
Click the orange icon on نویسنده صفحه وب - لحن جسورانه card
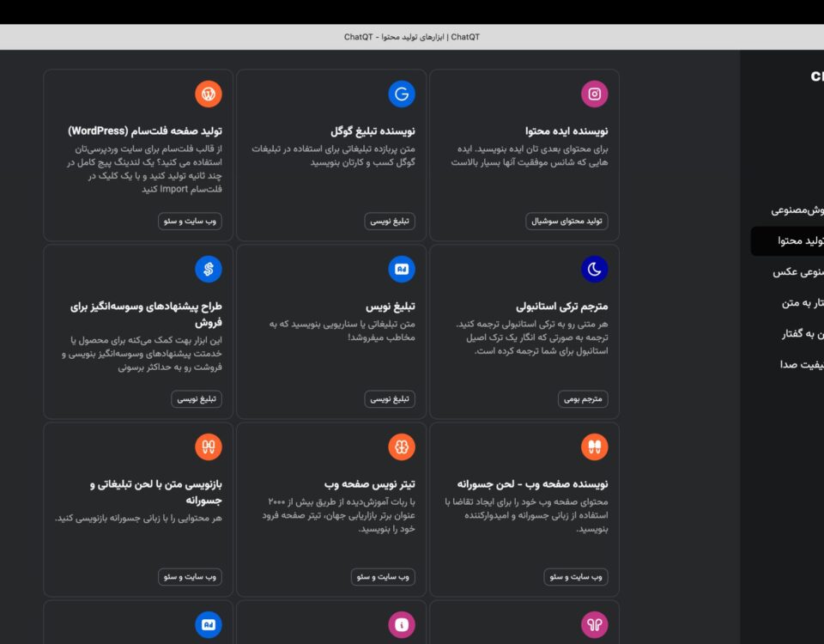tap(594, 447)
